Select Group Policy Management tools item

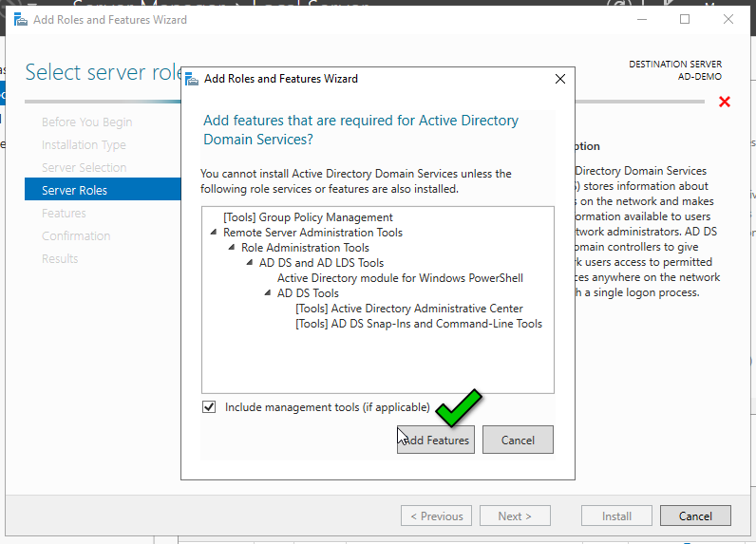pyautogui.click(x=308, y=217)
